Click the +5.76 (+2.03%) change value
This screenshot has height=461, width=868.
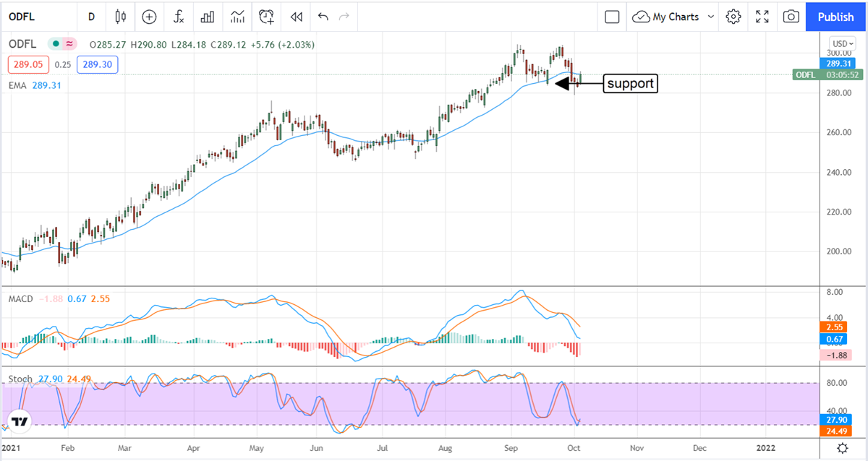pos(283,44)
